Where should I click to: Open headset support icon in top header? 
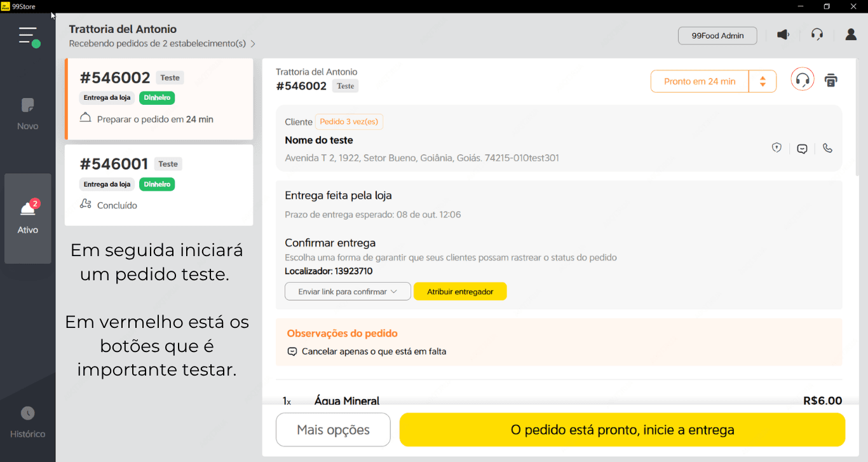(x=817, y=35)
